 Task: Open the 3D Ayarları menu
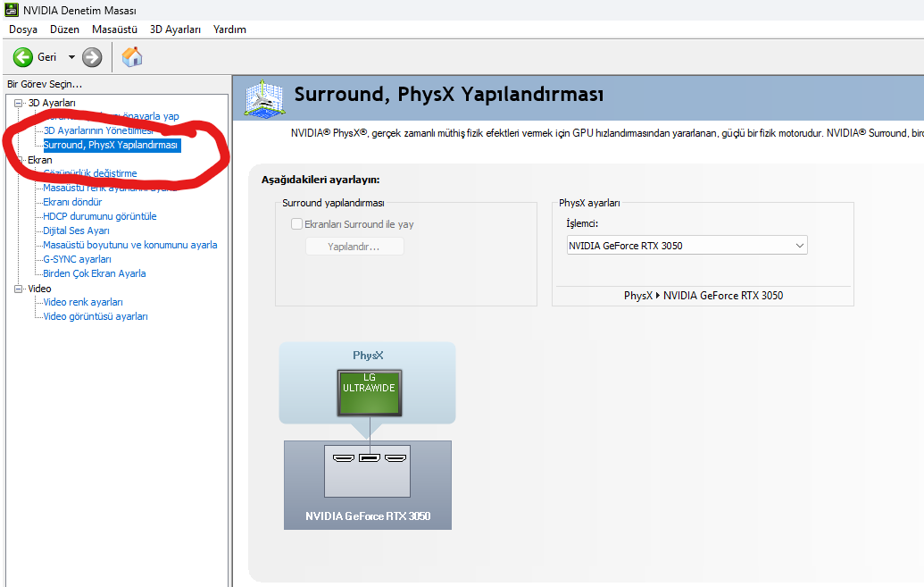[x=175, y=29]
